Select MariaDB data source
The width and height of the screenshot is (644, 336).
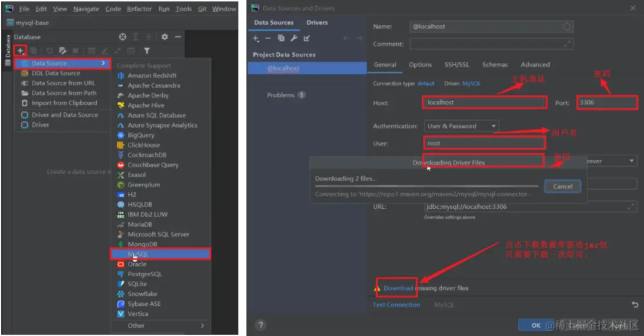161,224
